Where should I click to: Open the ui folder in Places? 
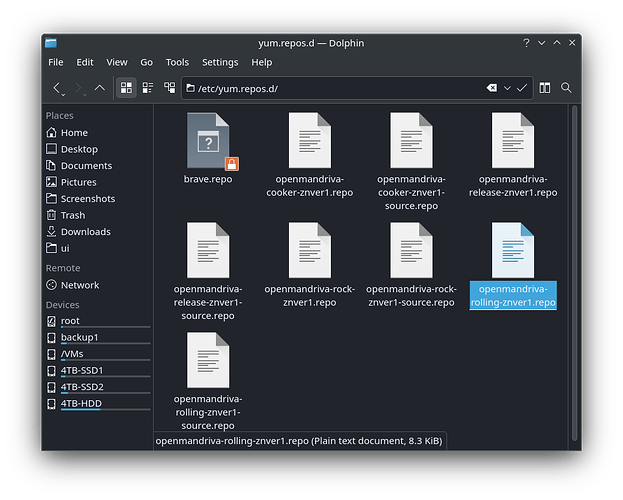[x=58, y=248]
